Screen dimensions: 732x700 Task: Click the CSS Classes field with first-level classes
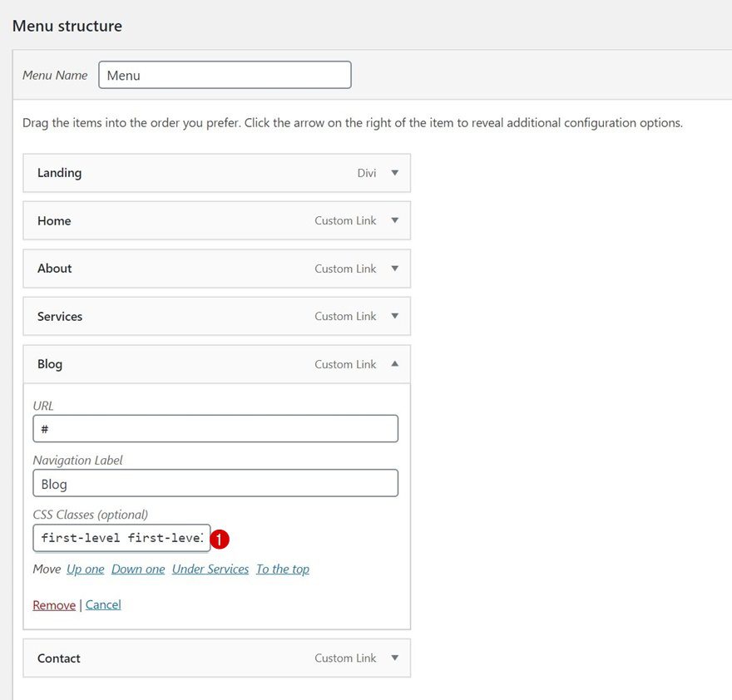(x=121, y=538)
